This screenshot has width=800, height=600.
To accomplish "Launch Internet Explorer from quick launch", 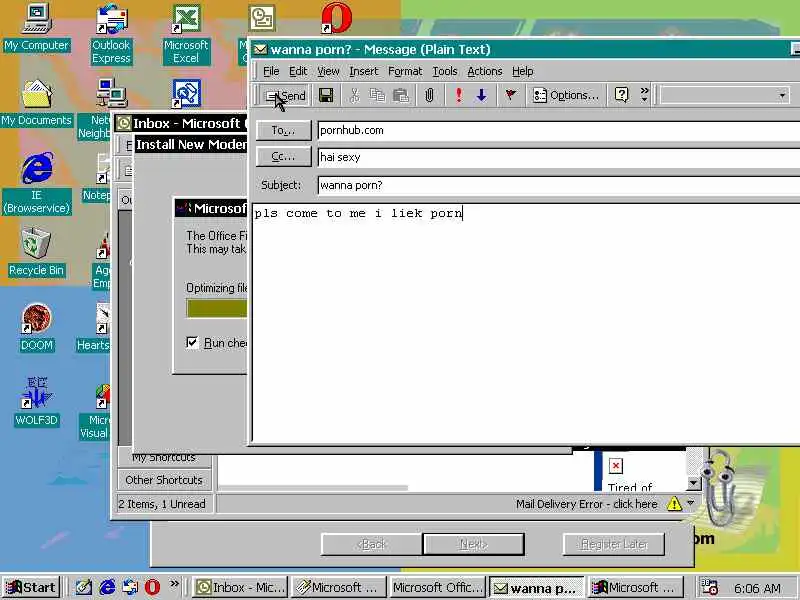I will click(107, 587).
